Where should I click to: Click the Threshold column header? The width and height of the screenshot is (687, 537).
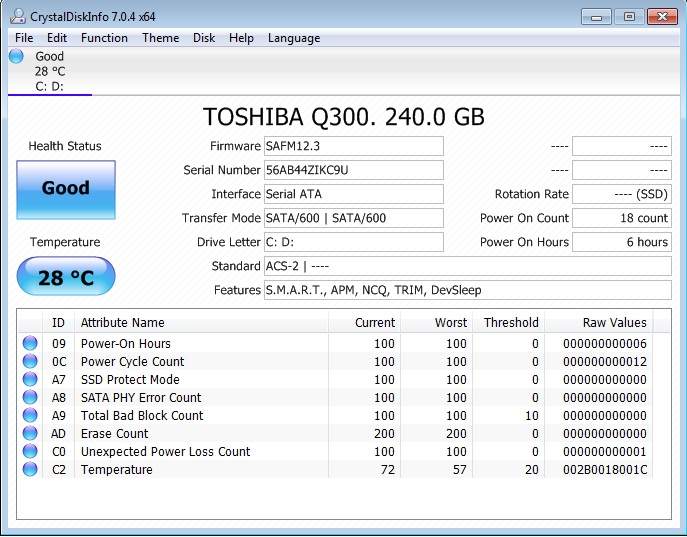(x=509, y=323)
